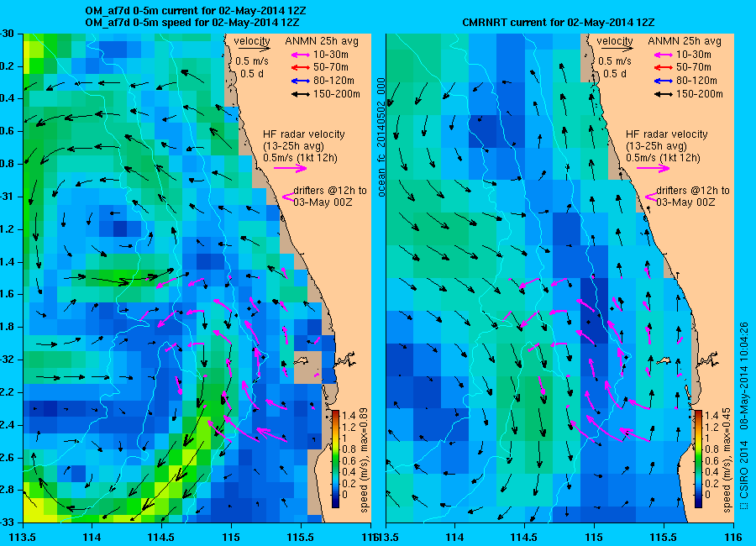
Task: Click the '0' tick label on left color bar
Action: (344, 495)
